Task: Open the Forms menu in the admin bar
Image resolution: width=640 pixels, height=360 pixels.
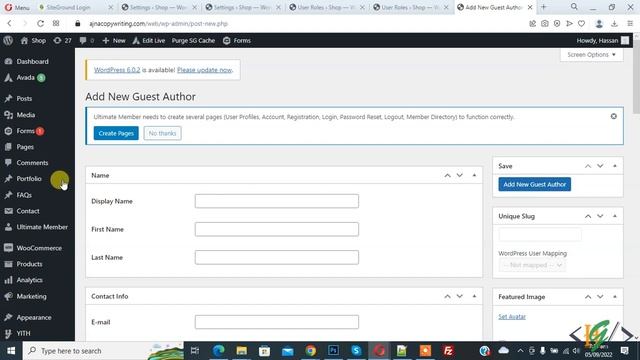Action: [x=237, y=40]
